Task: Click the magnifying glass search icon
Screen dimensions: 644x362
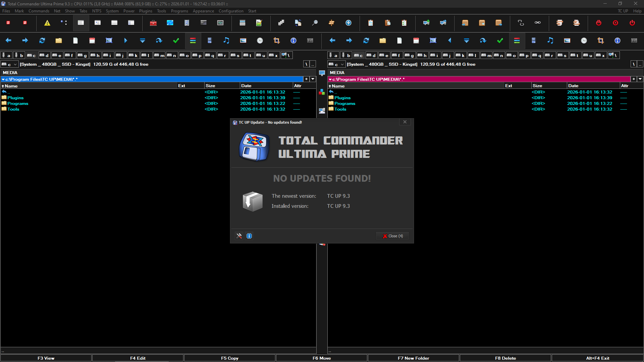Action: 315,23
